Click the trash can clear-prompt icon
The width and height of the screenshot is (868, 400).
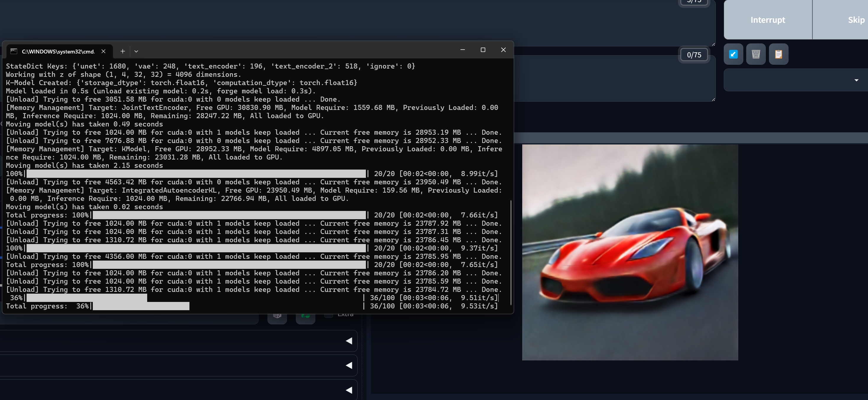tap(756, 54)
